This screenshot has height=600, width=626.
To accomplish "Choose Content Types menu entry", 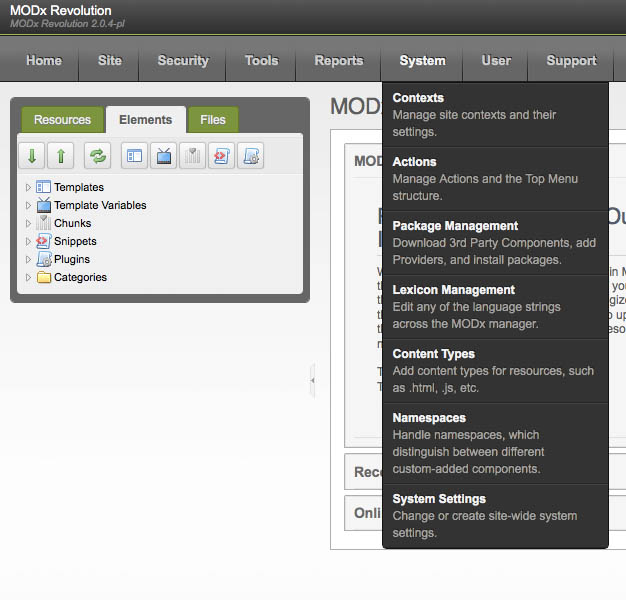I will [x=495, y=371].
